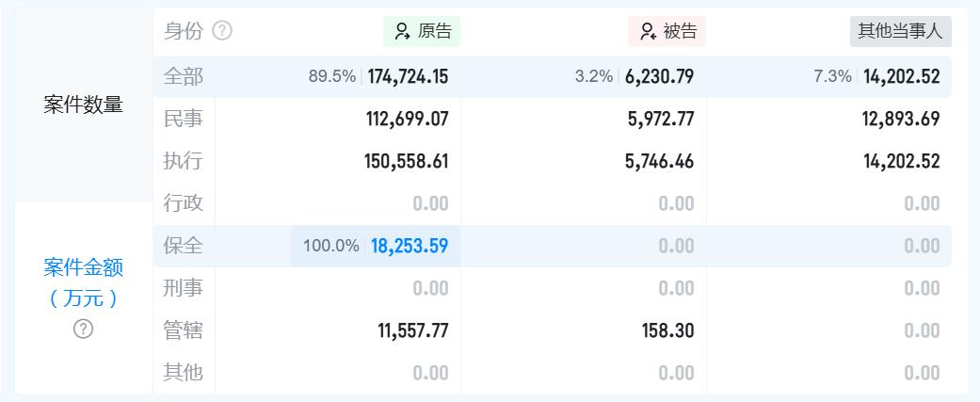980x402 pixels.
Task: Click the 被告 执行 amount 5,746.46
Action: click(x=659, y=161)
